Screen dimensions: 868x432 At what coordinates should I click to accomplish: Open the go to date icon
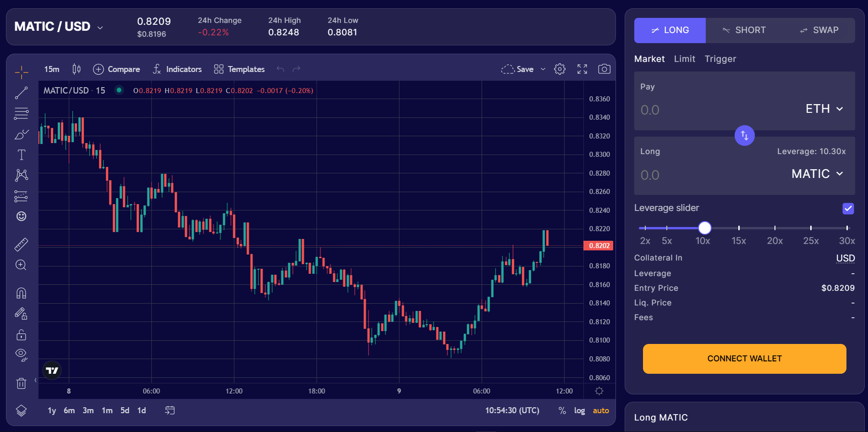coord(170,410)
